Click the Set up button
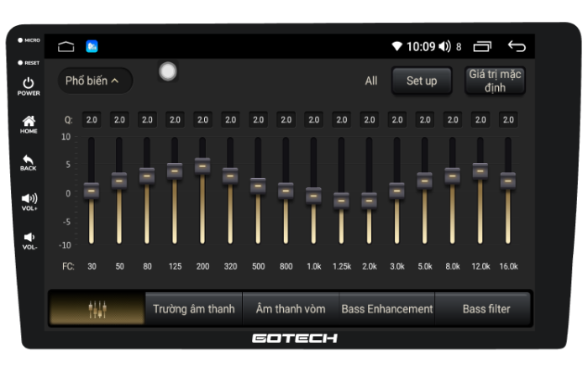Screen dimensions: 588x367 pyautogui.click(x=422, y=81)
